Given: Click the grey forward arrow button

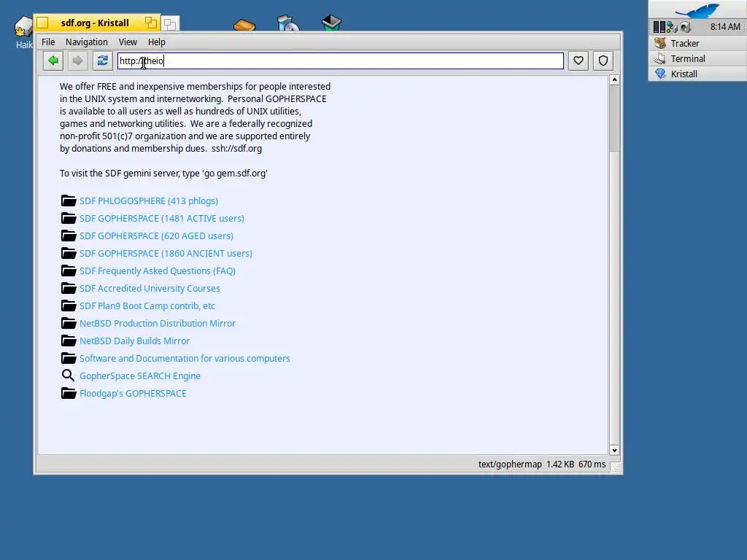Looking at the screenshot, I should tap(77, 61).
